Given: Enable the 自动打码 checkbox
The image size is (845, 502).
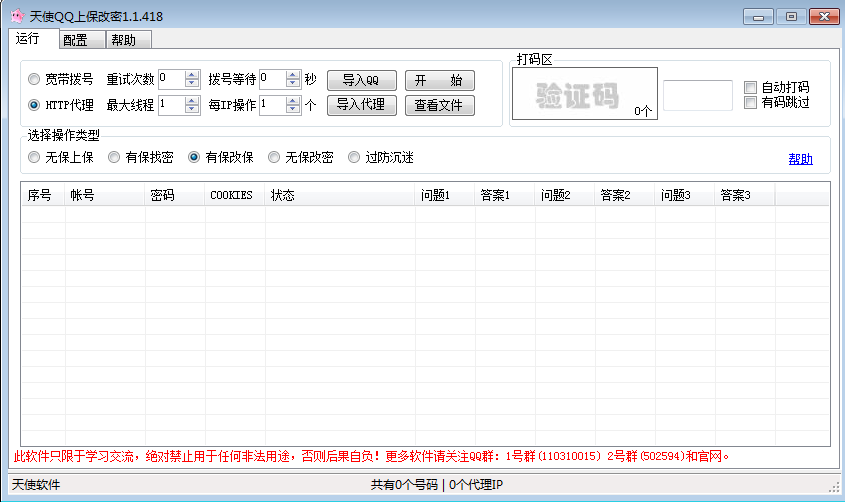Looking at the screenshot, I should pyautogui.click(x=751, y=87).
